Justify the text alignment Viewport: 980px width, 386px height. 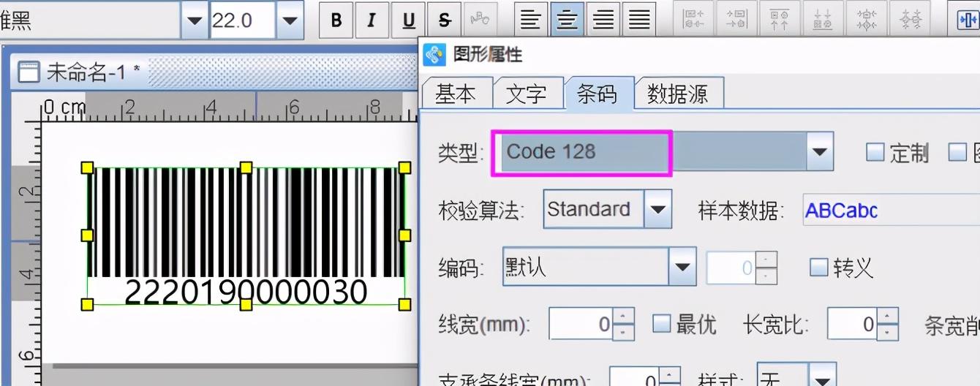coord(639,20)
